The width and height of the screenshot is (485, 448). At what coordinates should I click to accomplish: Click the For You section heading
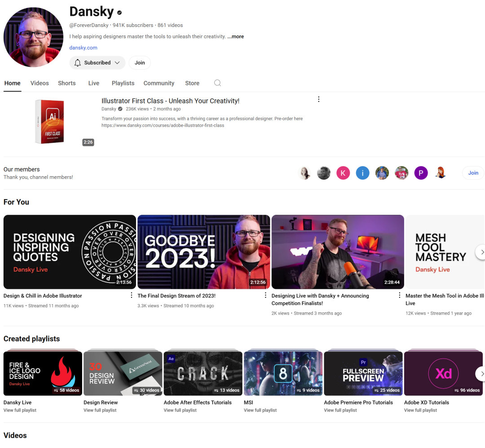pos(17,202)
